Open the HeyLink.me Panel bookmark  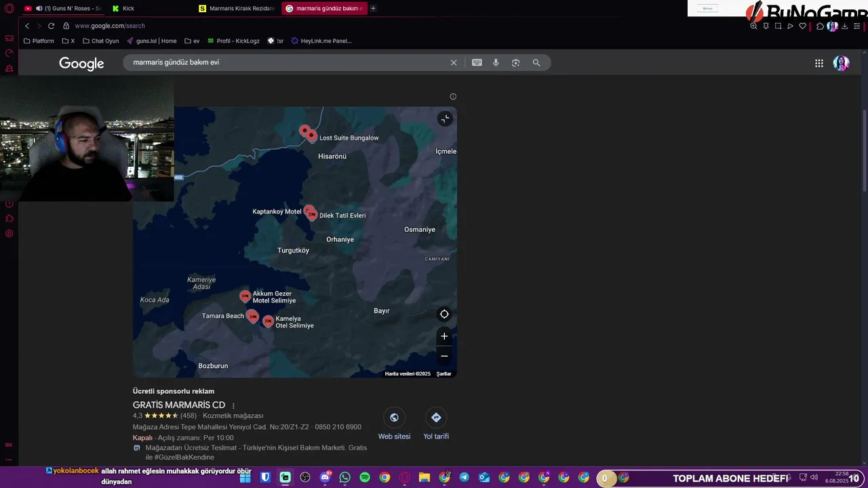pyautogui.click(x=321, y=41)
